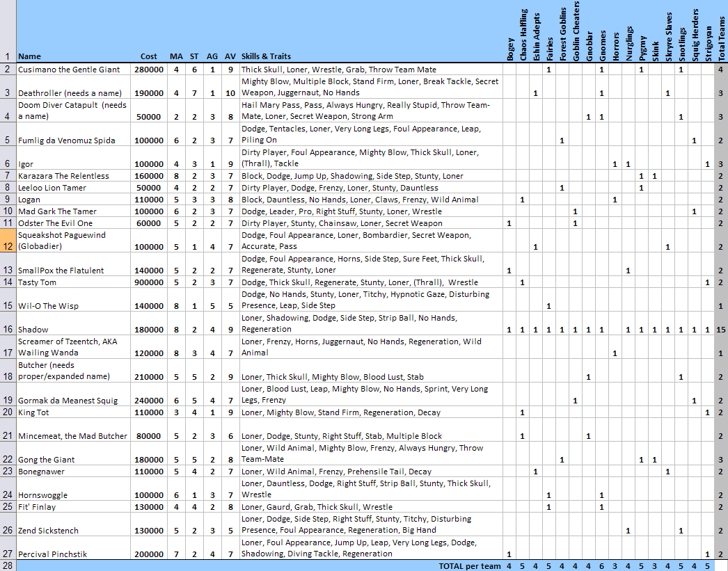
Task: Select the "Wil-O The Wisp" cell
Action: pyautogui.click(x=73, y=300)
